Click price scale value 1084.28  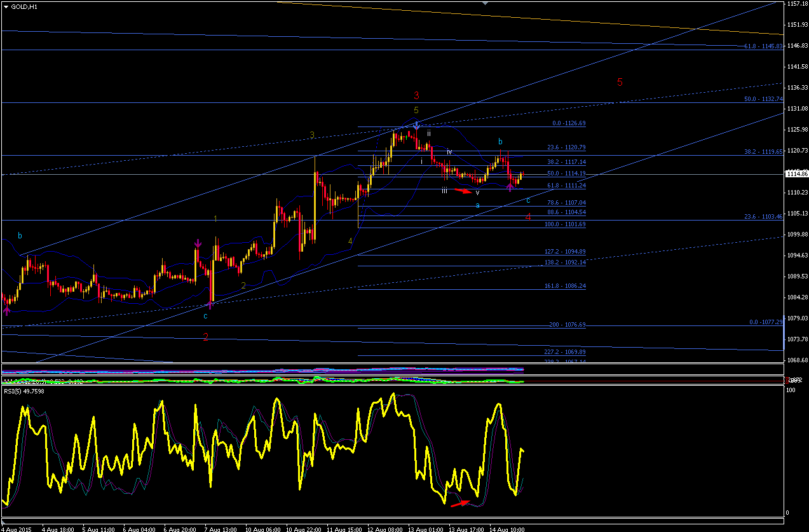(796, 297)
